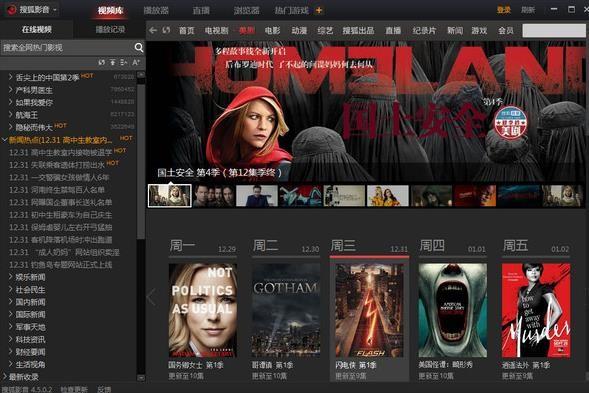Click the orange 登录 login link
Screen dimensions: 589x393
click(x=503, y=10)
